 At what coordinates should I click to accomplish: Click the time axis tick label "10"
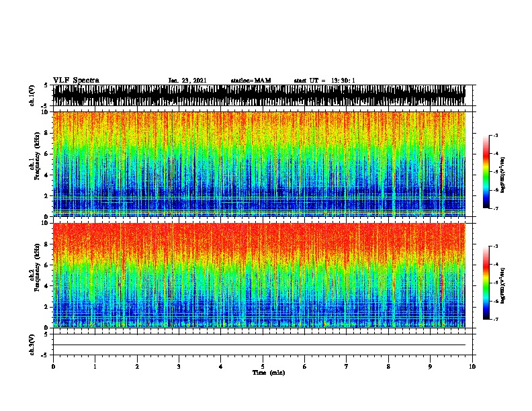click(x=472, y=366)
